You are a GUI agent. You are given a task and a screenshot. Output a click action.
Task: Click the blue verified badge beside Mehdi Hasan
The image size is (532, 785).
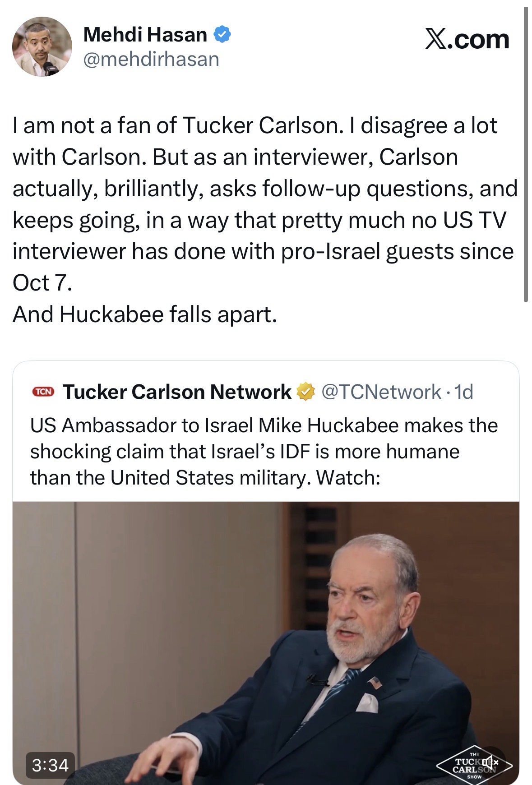(222, 34)
